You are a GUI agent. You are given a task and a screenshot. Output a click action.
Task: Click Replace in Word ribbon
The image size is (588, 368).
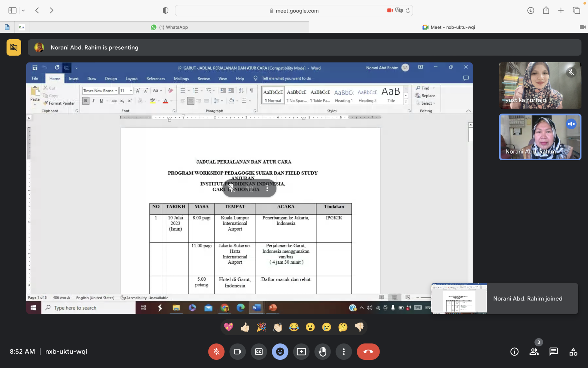coord(425,96)
